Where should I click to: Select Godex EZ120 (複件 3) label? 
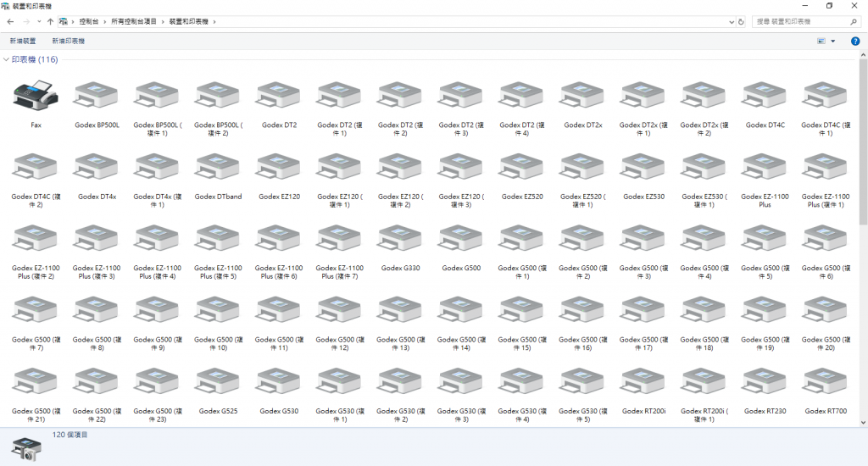(x=461, y=200)
